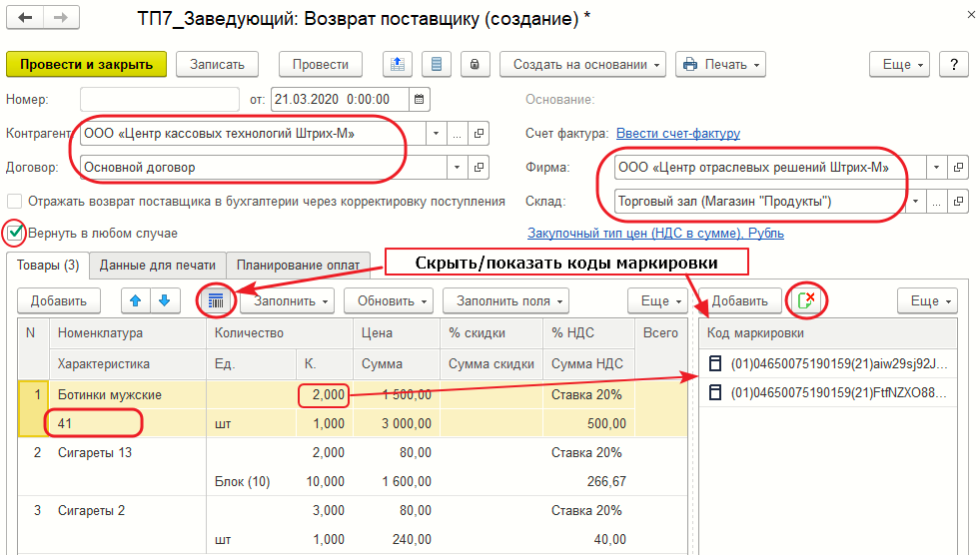Open the Заполнить dropdown

click(287, 300)
